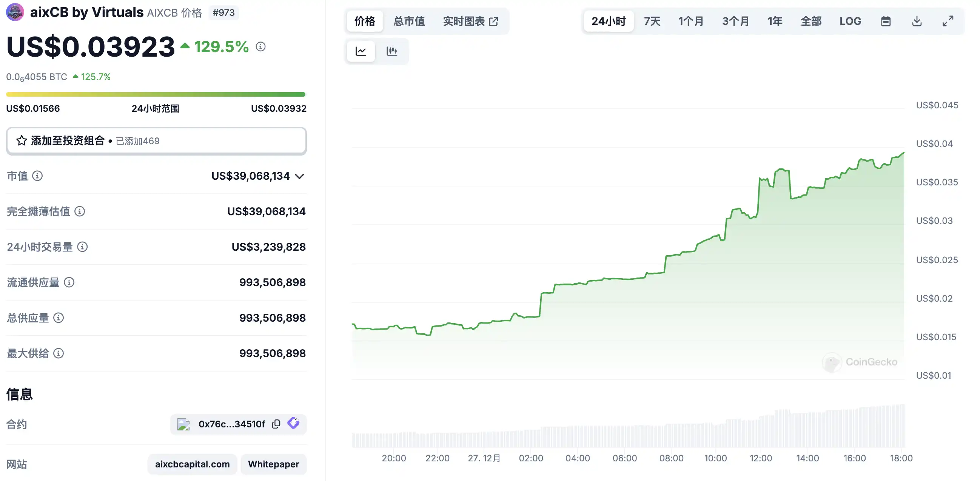
Task: Copy the contract address 0x76c...34510f
Action: (276, 424)
